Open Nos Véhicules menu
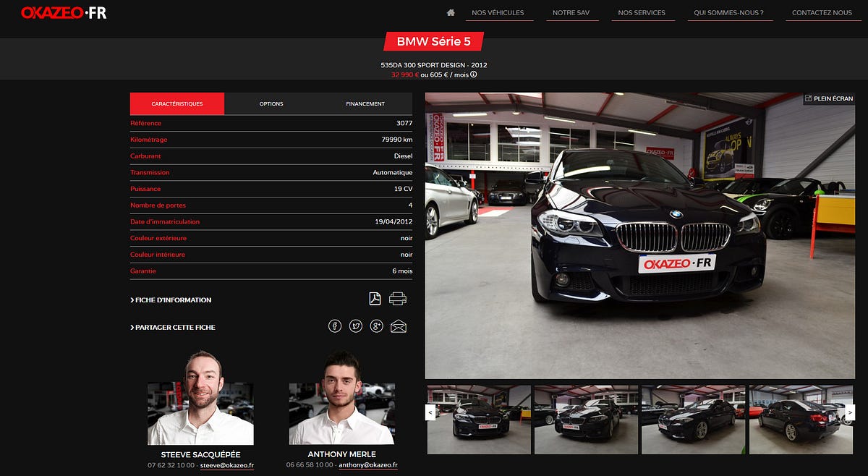 [498, 13]
